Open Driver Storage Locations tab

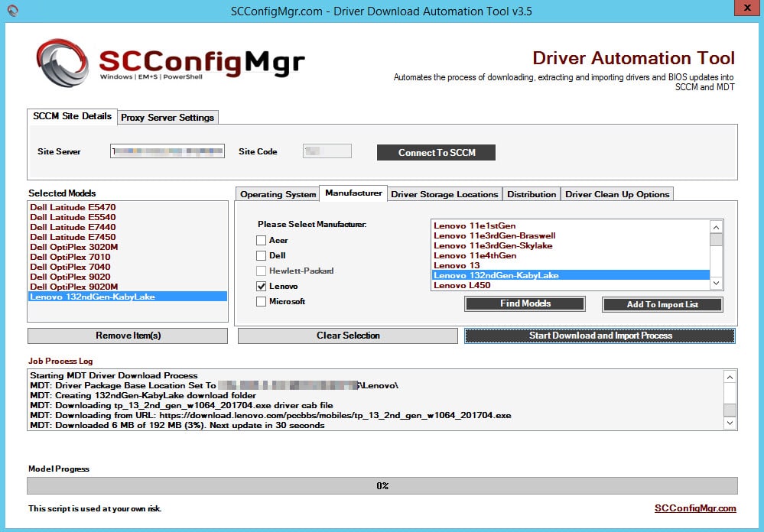[x=444, y=194]
